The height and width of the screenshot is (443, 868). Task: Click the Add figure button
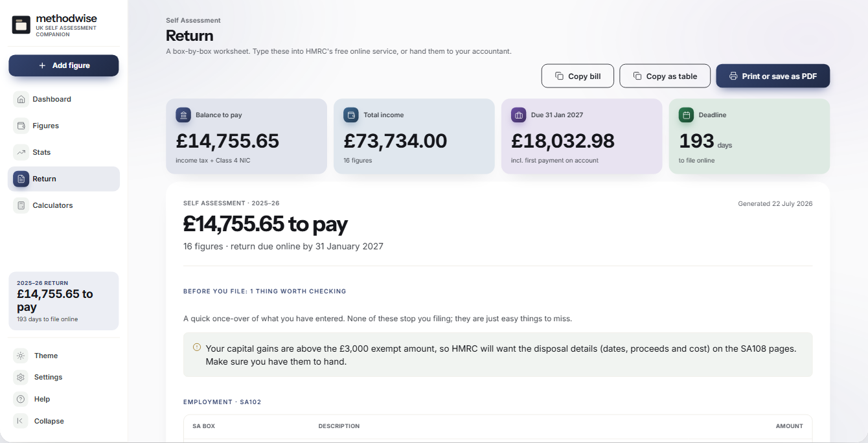63,65
